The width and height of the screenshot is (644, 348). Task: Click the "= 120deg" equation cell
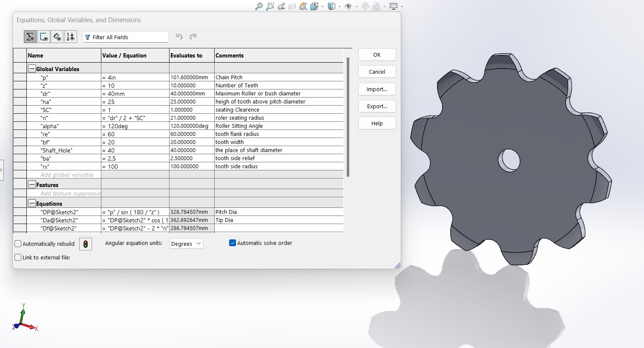point(135,126)
